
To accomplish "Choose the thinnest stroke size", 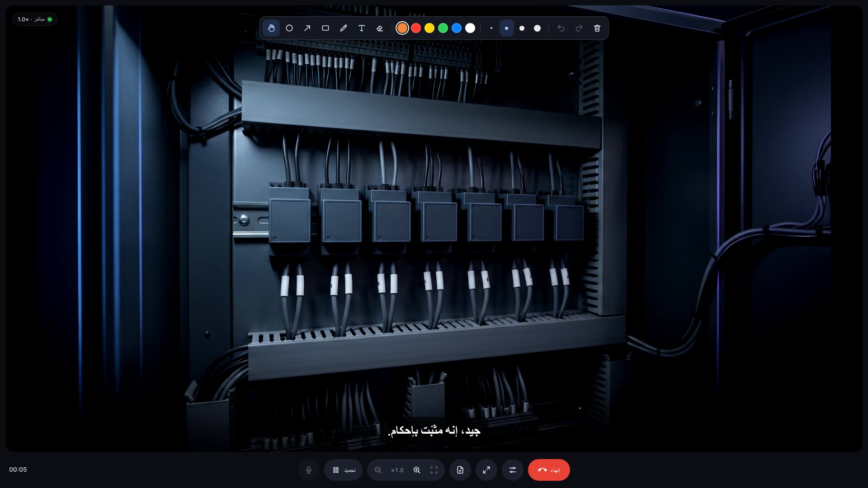I will (x=491, y=28).
